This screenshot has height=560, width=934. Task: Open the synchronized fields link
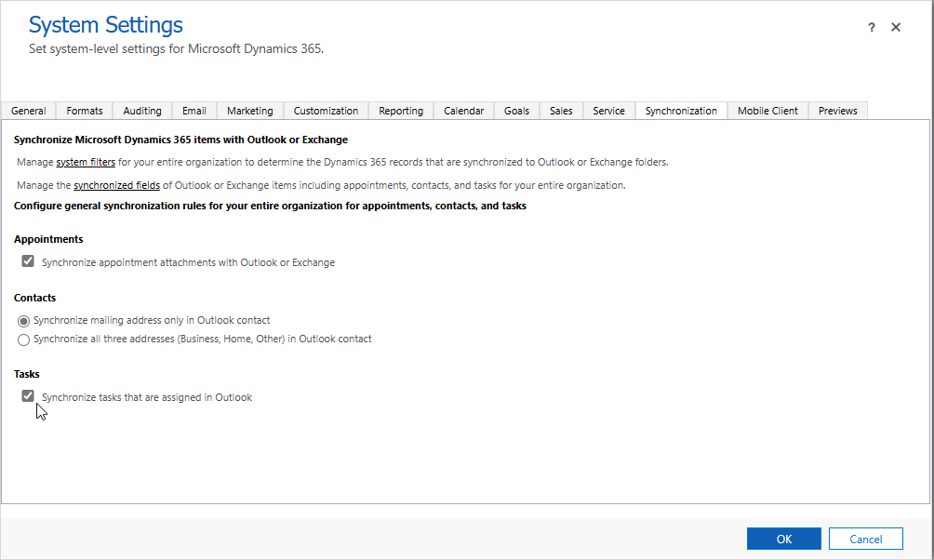click(x=117, y=185)
